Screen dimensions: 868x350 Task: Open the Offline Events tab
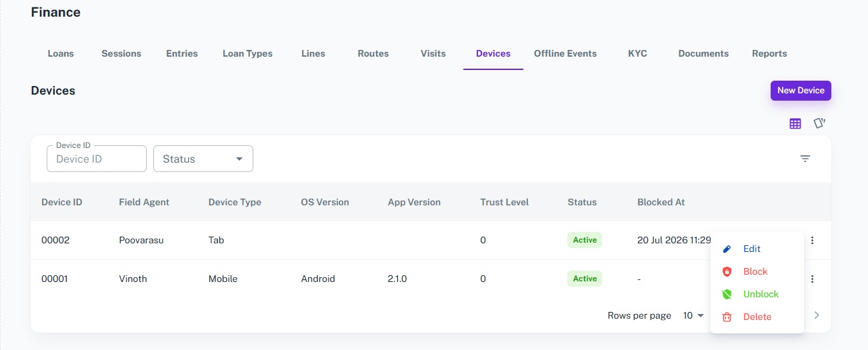click(x=565, y=53)
